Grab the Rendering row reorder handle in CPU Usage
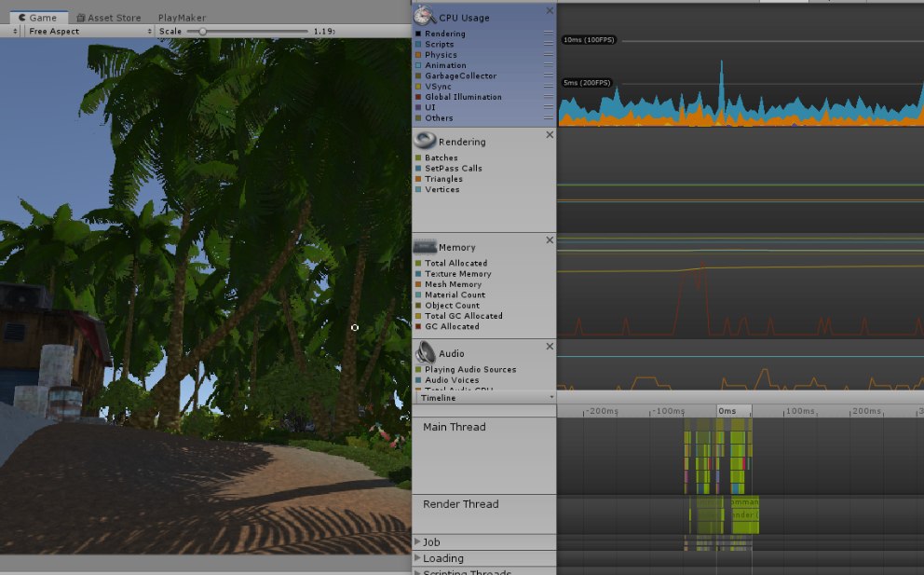The image size is (924, 575). pos(549,34)
